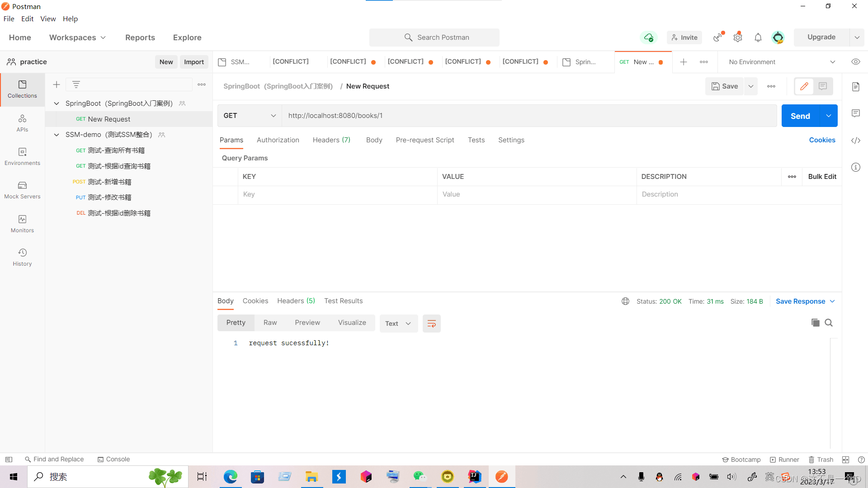Open the capture requests satellite icon
868x488 pixels.
tap(718, 38)
